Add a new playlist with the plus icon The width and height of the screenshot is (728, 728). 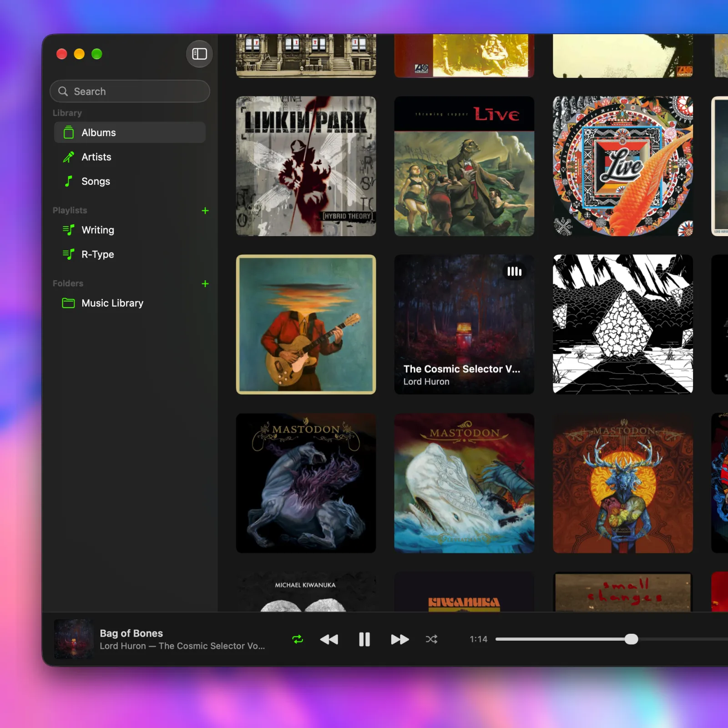pos(205,210)
